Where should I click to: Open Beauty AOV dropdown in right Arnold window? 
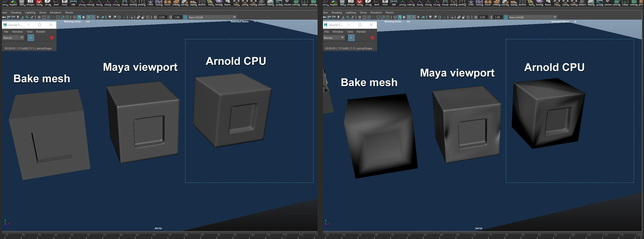click(334, 38)
